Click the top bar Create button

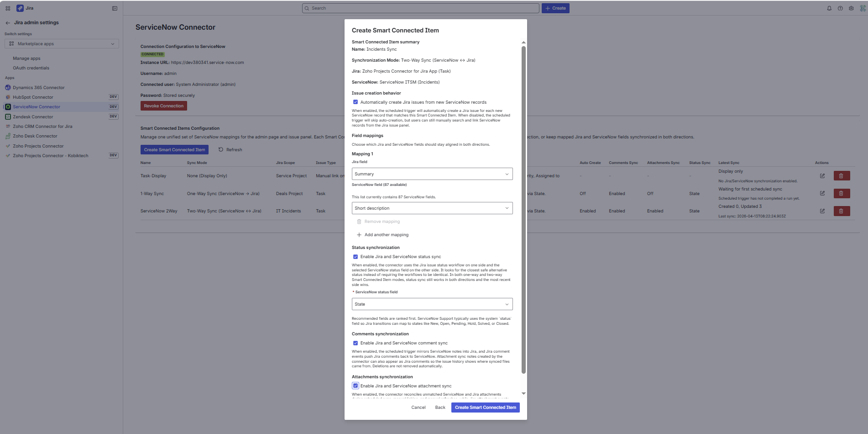pos(555,8)
